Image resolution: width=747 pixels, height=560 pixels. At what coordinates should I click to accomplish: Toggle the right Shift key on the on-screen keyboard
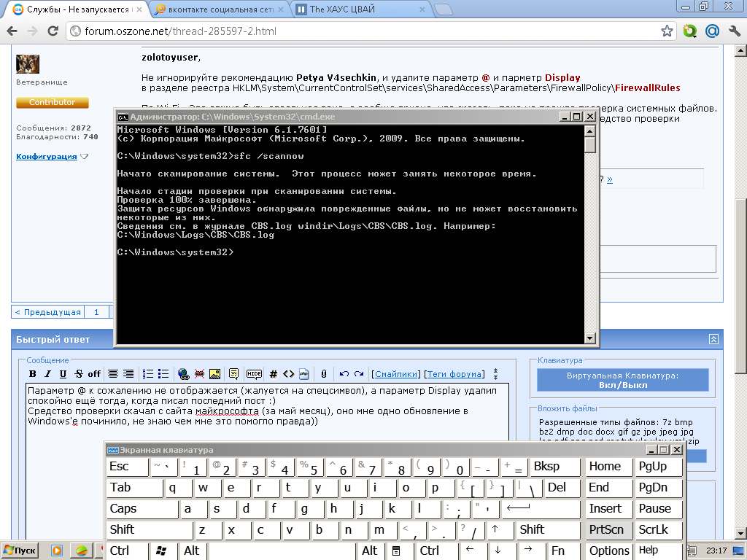pos(549,529)
